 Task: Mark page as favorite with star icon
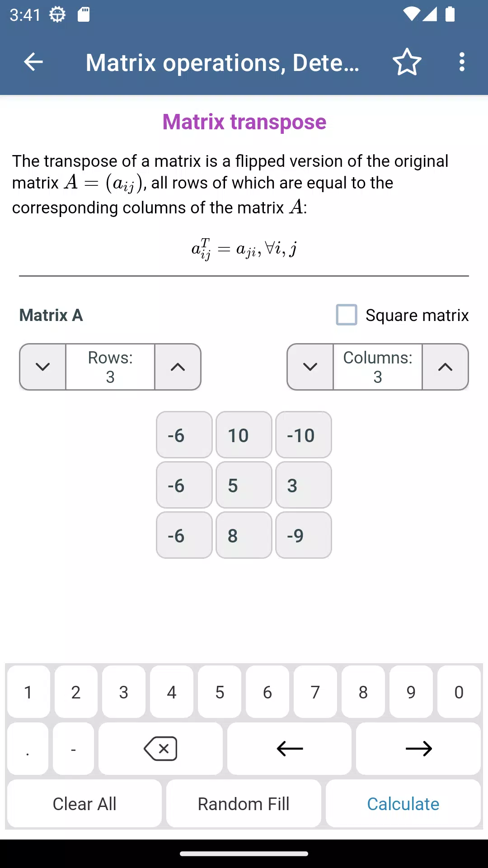tap(407, 62)
